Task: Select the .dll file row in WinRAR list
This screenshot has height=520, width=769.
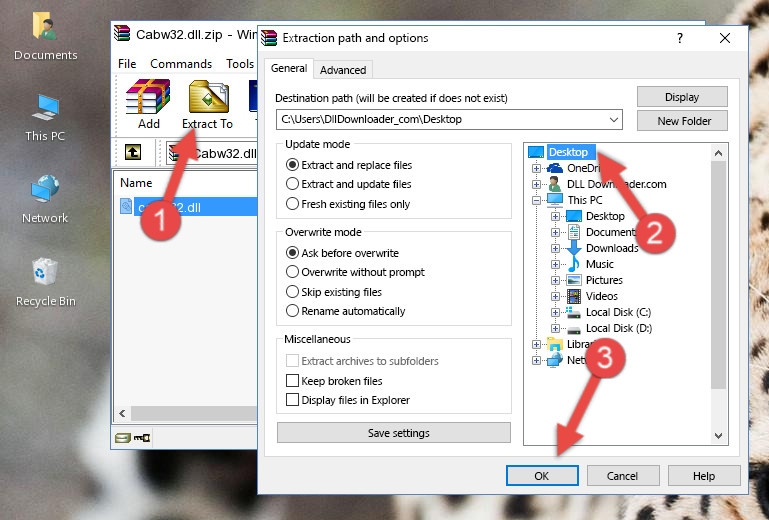Action: point(188,207)
